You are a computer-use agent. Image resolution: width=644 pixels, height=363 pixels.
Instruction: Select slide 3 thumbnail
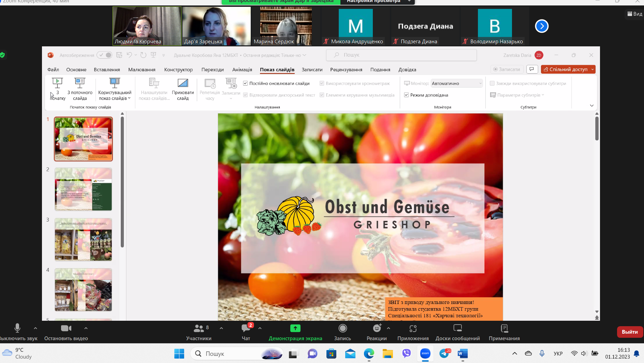click(x=83, y=239)
